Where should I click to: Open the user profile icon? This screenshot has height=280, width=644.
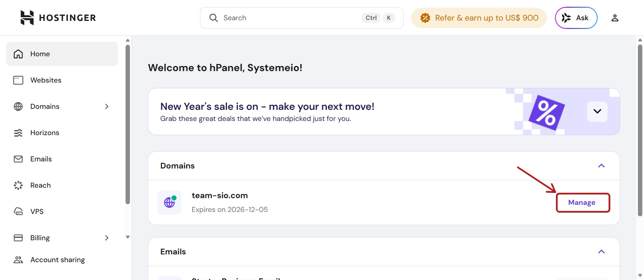(x=615, y=18)
